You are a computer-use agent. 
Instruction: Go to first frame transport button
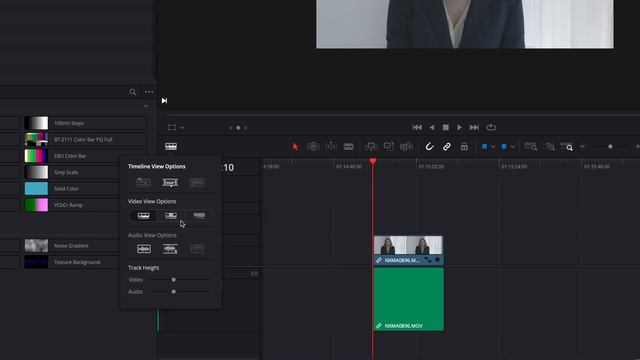pyautogui.click(x=417, y=127)
